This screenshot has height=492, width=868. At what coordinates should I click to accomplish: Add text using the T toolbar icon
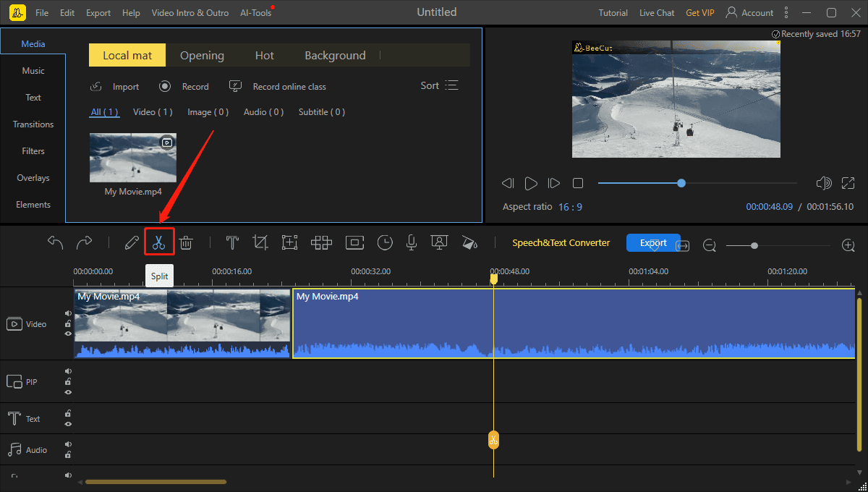(232, 243)
